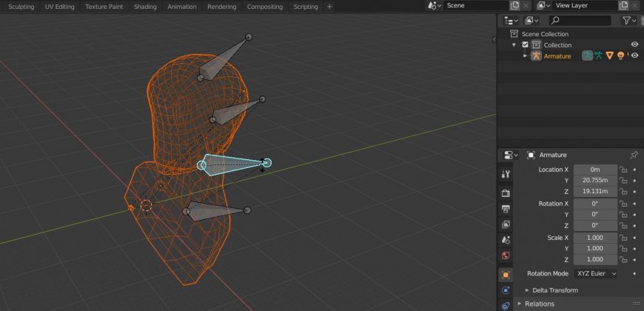
Task: Open the view layer browse dropdown
Action: pyautogui.click(x=544, y=6)
